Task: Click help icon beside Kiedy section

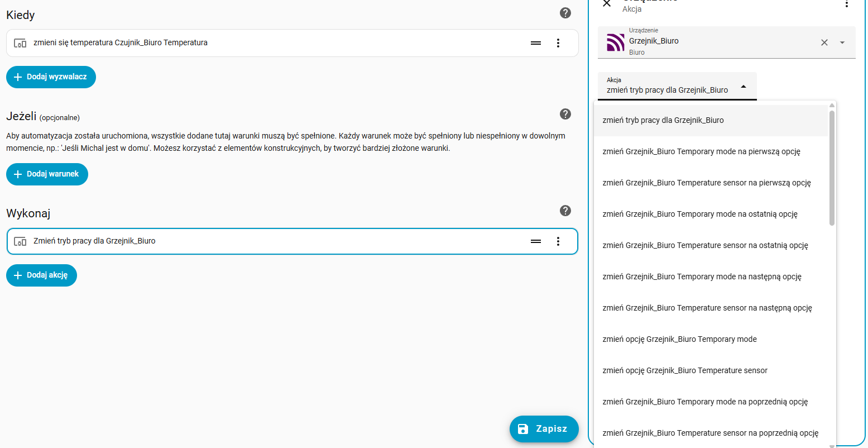Action: (565, 13)
